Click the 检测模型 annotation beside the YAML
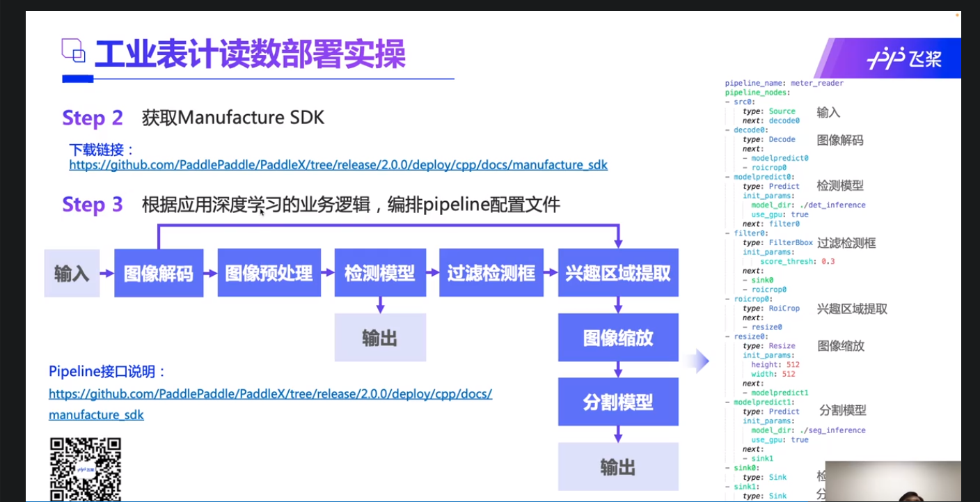The width and height of the screenshot is (980, 502). [840, 186]
